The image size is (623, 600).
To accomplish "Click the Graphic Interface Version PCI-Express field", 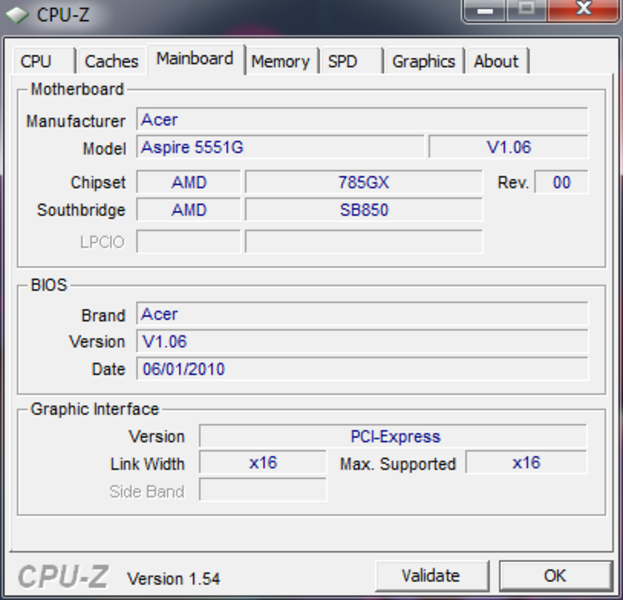I will (393, 436).
